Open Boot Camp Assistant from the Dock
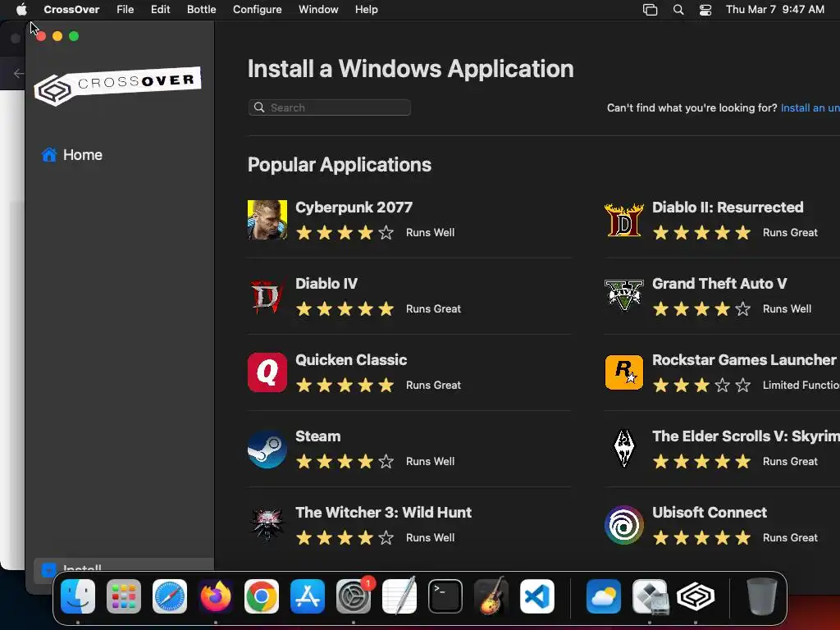The height and width of the screenshot is (630, 840). point(650,596)
